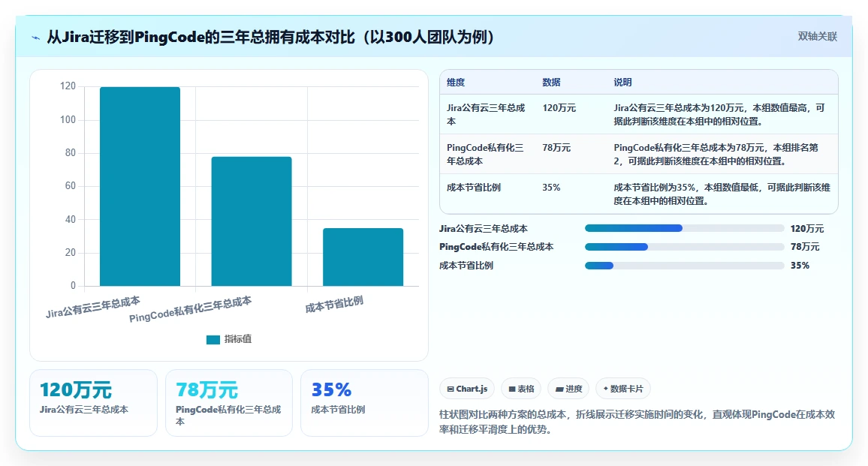This screenshot has height=466, width=868.
Task: Click the 成本节省比例 progress bar
Action: click(x=684, y=266)
